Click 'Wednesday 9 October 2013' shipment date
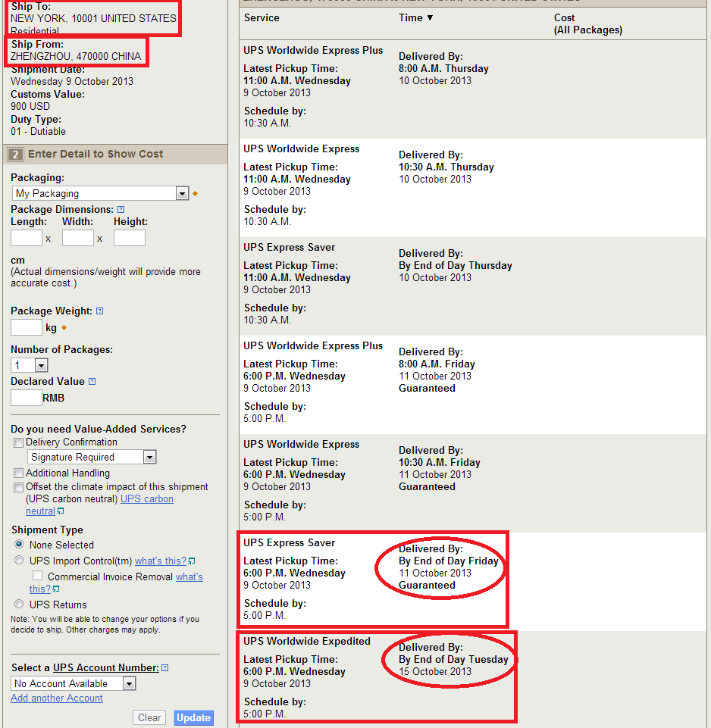 [72, 81]
